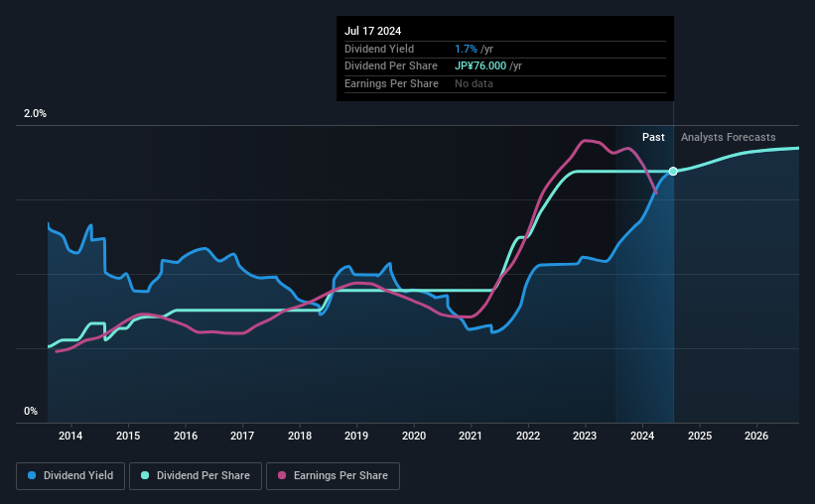Click the 1.7% dividend yield value
The width and height of the screenshot is (815, 504).
[466, 49]
